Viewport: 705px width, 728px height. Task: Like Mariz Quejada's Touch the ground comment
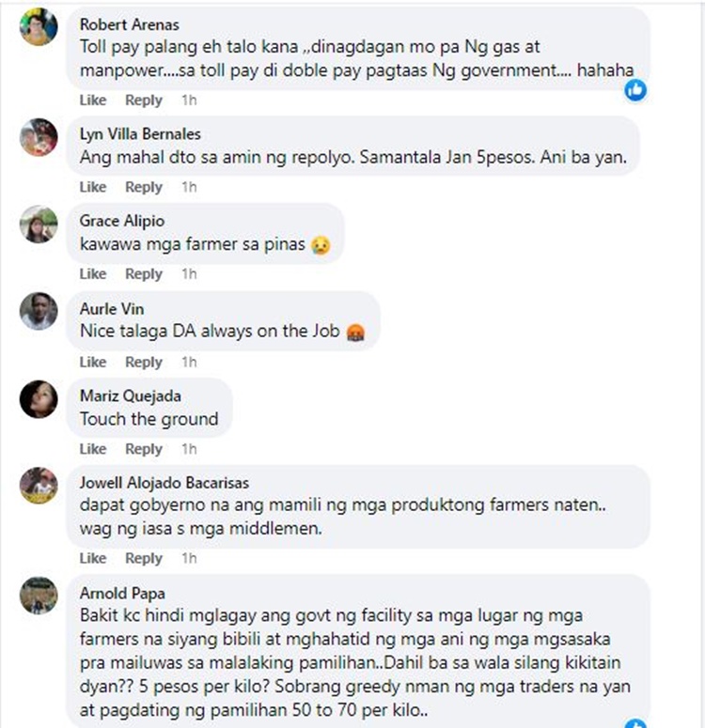pos(93,449)
